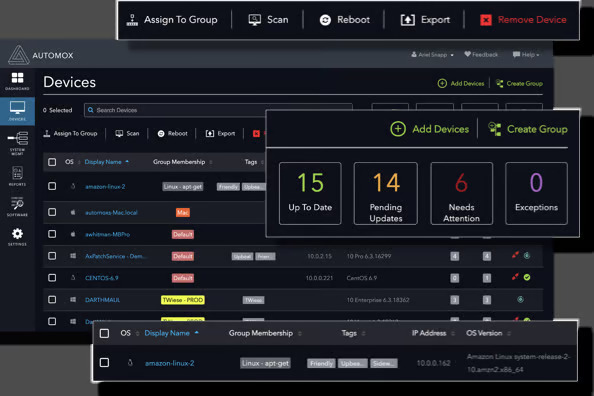
Task: Click red disconnected icon in AxPatchService row
Action: pyautogui.click(x=515, y=255)
